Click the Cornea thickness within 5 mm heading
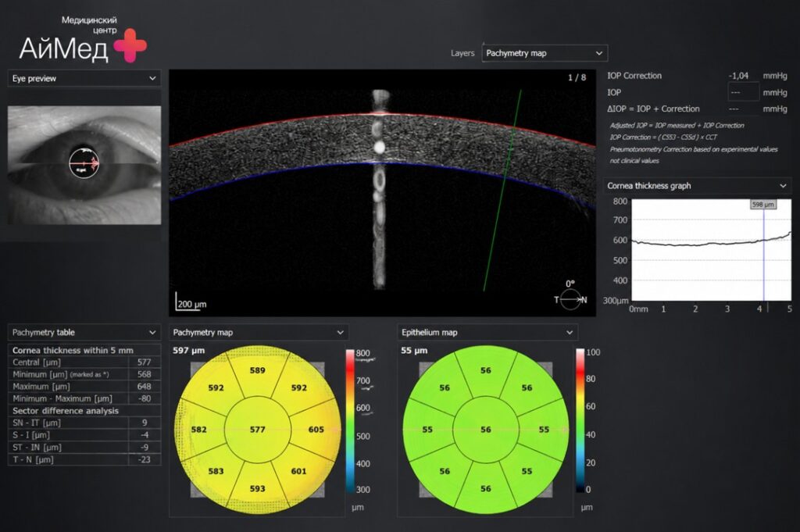Viewport: 800px width, 532px height. click(73, 351)
